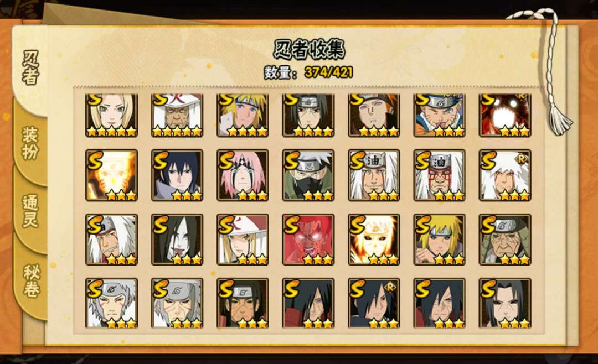Viewport: 598px width, 364px height.
Task: Select the Hashirama portrait in bottom row
Action: 243,303
